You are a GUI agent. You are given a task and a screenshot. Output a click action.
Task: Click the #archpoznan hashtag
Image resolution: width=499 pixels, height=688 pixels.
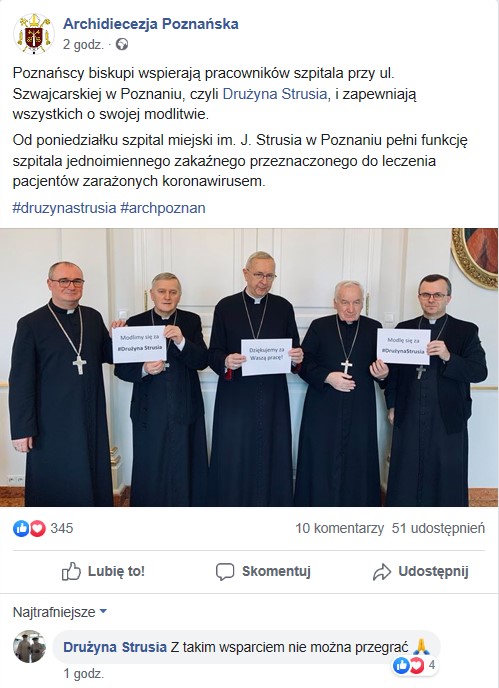click(x=163, y=208)
